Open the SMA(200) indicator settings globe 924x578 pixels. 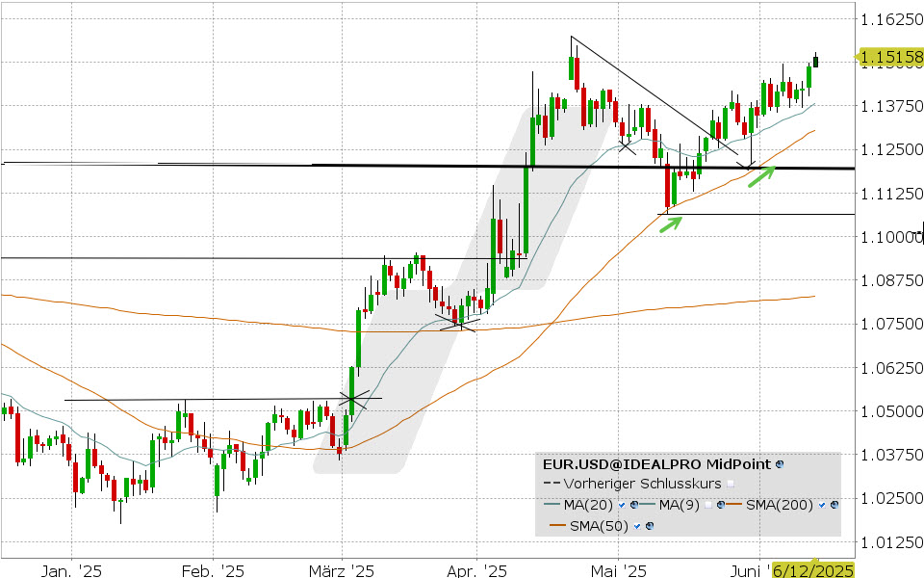click(834, 505)
